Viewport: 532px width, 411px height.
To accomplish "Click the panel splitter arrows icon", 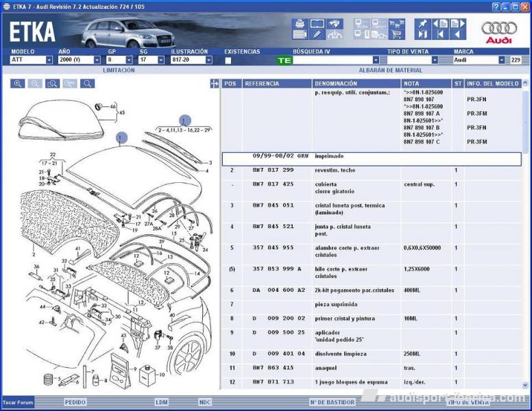I will (215, 84).
